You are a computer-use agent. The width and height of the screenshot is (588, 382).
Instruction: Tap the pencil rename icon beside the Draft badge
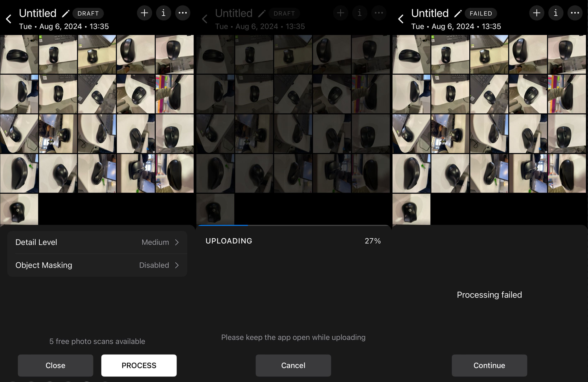point(66,14)
